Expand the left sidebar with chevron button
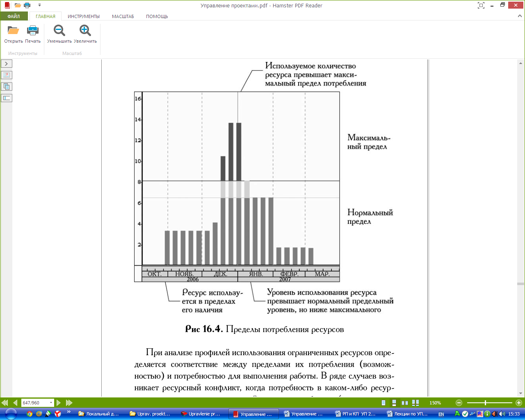The height and width of the screenshot is (420, 525). 7,64
